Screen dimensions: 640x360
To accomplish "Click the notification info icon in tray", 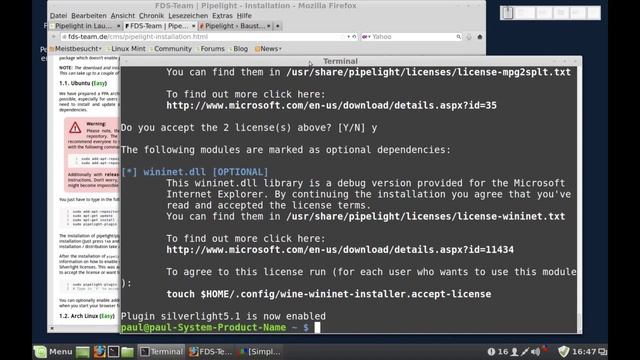I will pos(491,351).
